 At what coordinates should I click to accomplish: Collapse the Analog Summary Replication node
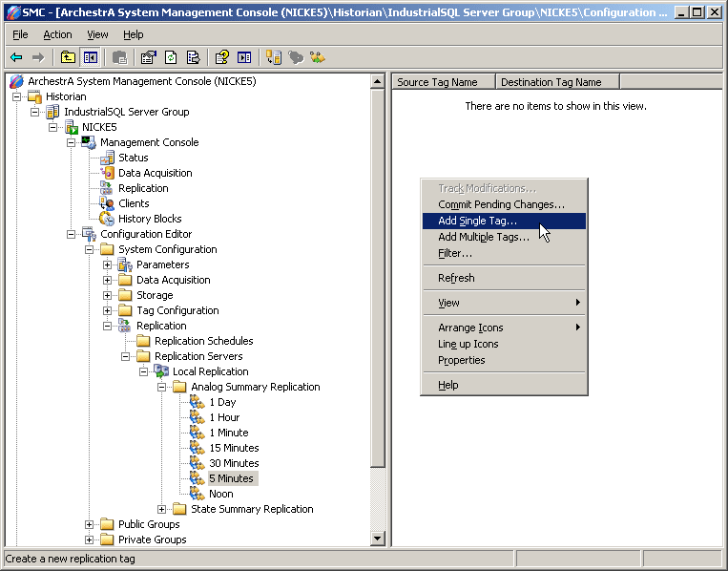pos(161,387)
